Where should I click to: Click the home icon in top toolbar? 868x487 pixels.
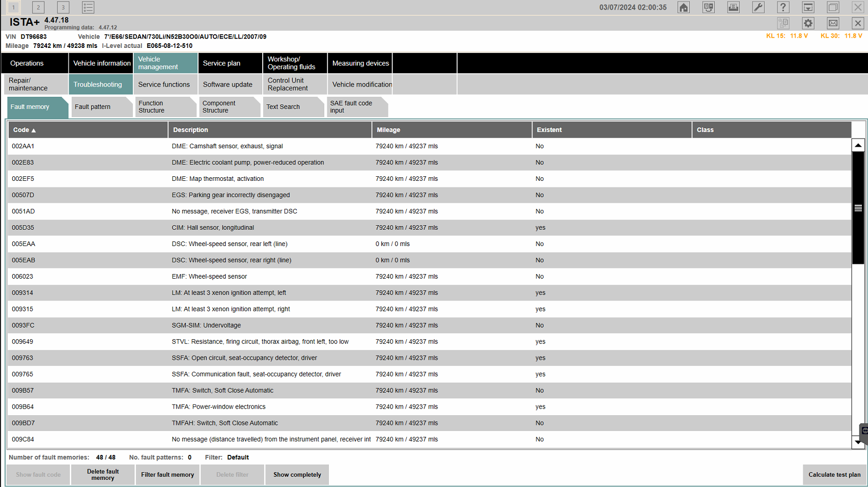click(x=684, y=8)
